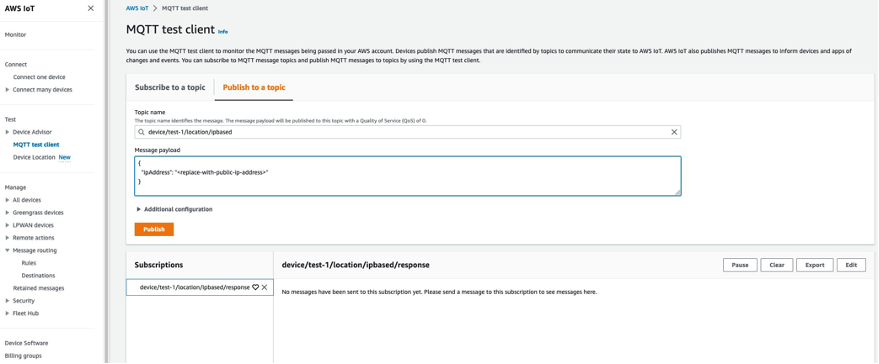Collapse Message routing section arrow
Image resolution: width=879 pixels, height=364 pixels.
coord(7,251)
